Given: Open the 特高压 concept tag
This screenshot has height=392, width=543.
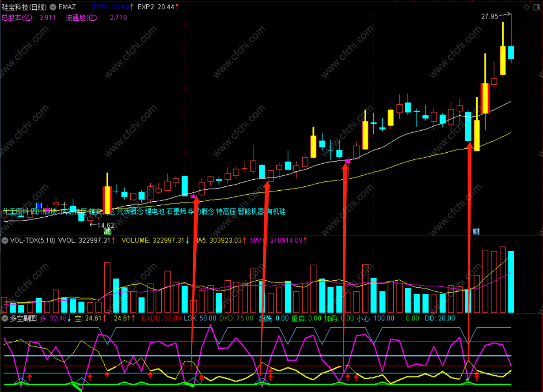Looking at the screenshot, I should pyautogui.click(x=225, y=211).
